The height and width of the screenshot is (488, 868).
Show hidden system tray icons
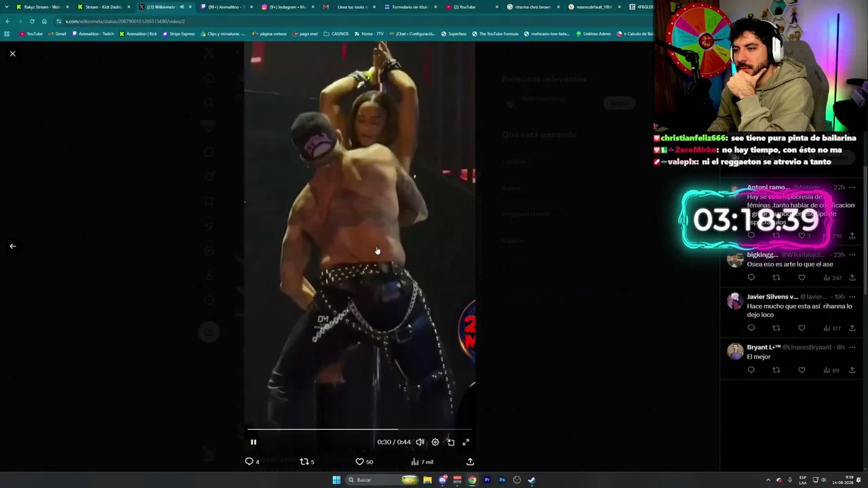[768, 480]
